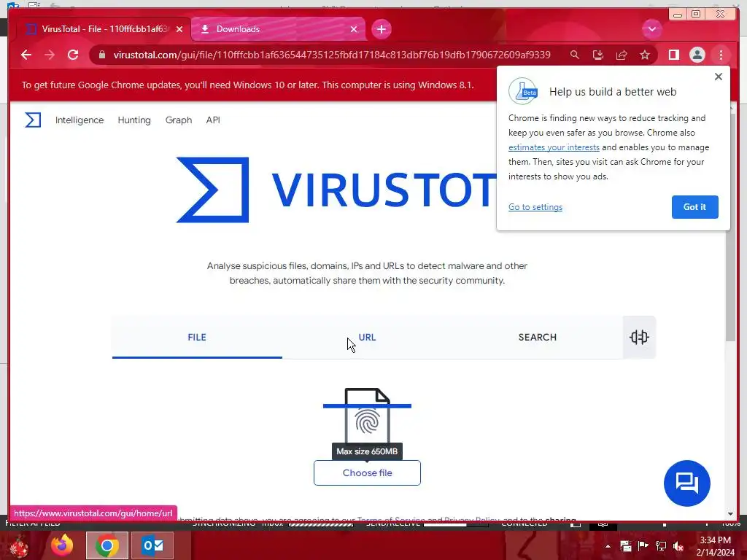
Task: Open the new tab plus button
Action: click(x=381, y=29)
